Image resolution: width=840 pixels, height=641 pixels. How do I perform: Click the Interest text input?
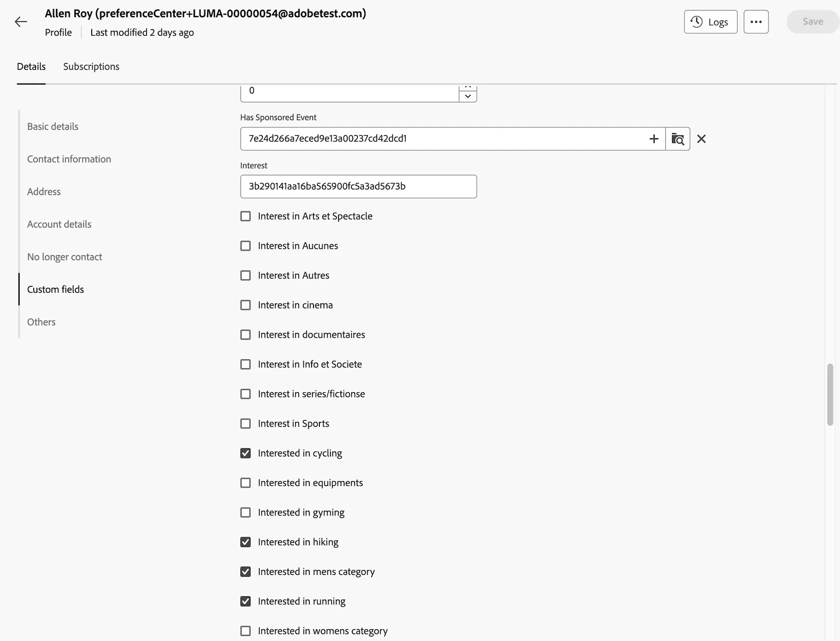point(359,186)
